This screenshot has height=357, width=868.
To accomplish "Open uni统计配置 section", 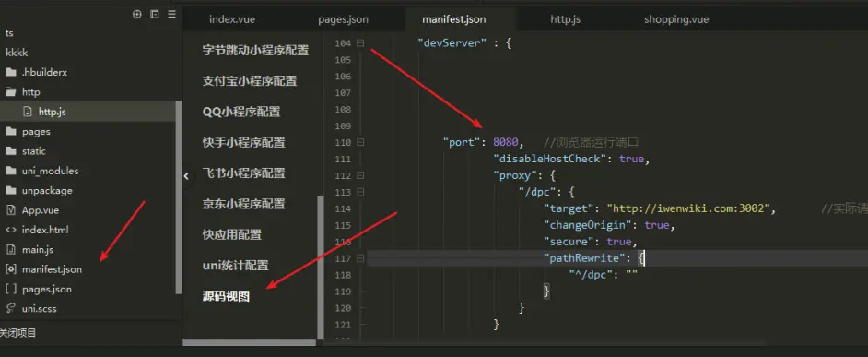I will tap(235, 266).
